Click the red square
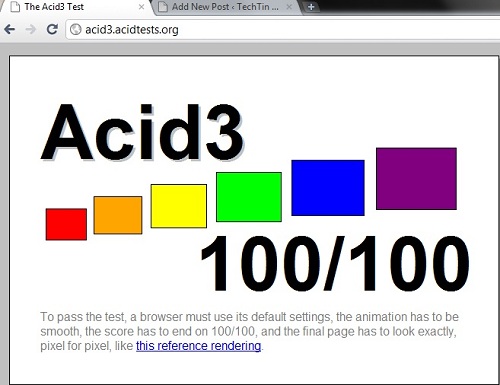Screen dimensions: 500x385 click(x=66, y=224)
